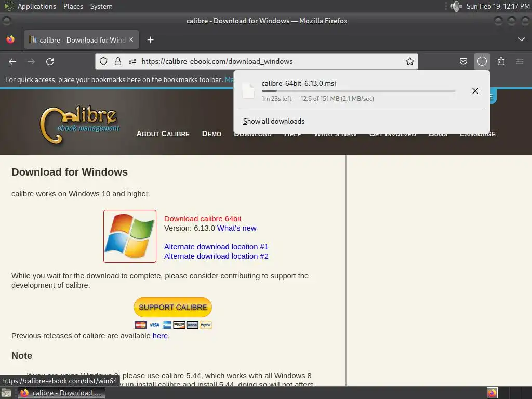Click the volume speaker icon in panel
The width and height of the screenshot is (532, 399).
tap(456, 6)
